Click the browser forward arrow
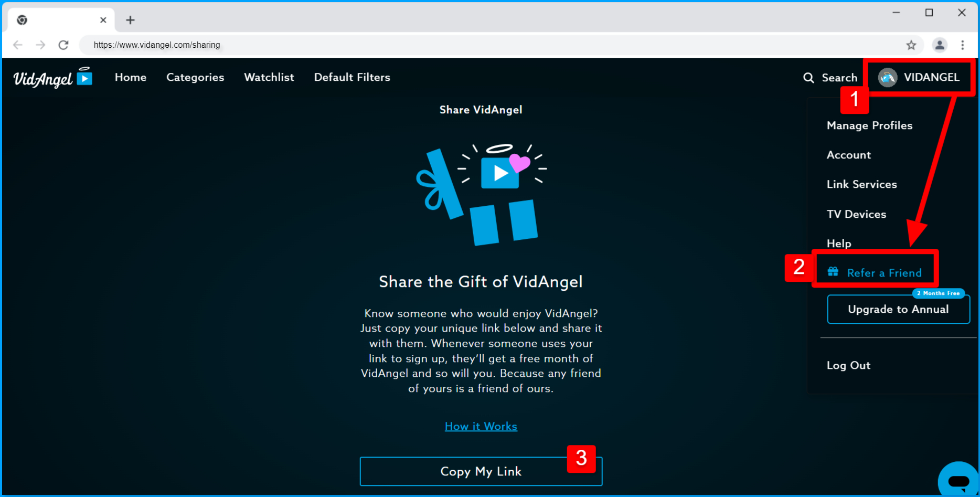 point(40,45)
